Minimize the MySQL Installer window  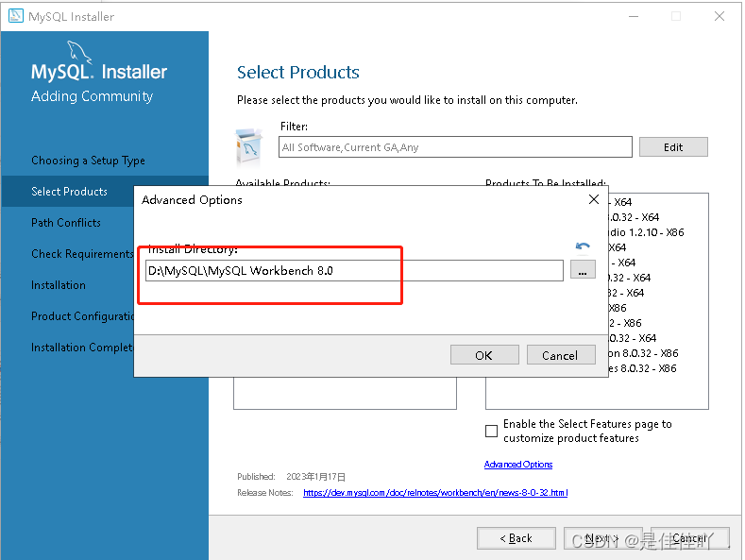coord(634,16)
